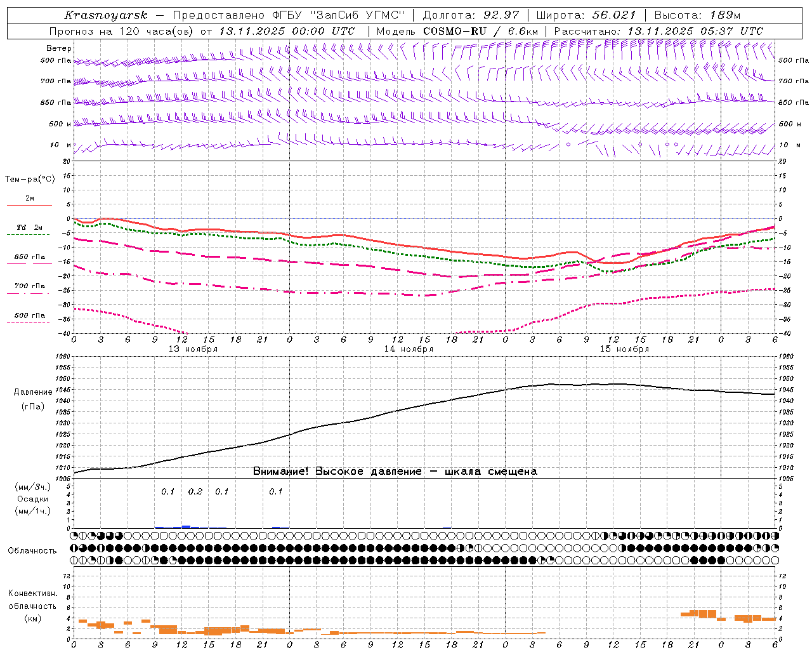
Task: Click the 'Тем-ра(°C)' temperature panel label
Action: pos(30,179)
